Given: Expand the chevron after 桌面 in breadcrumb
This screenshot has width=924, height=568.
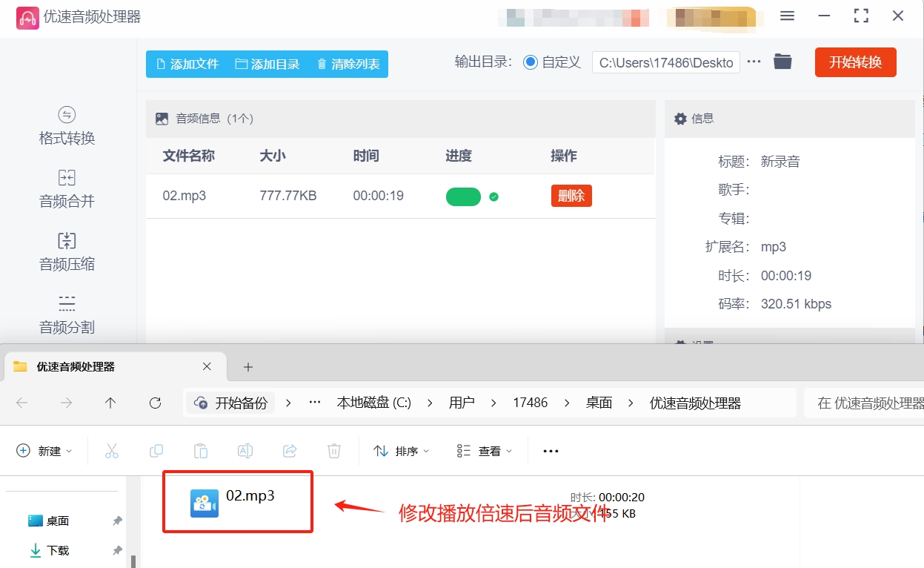Looking at the screenshot, I should point(631,403).
